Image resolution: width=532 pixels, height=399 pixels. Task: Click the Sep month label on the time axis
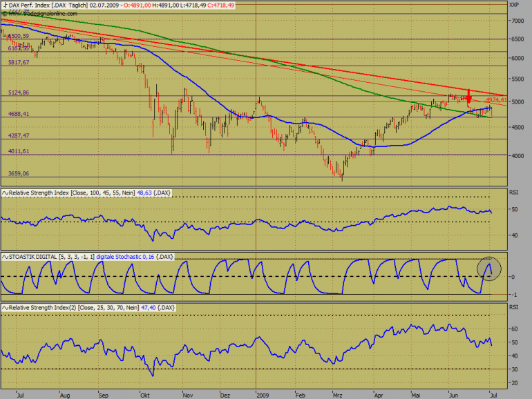[x=103, y=396]
